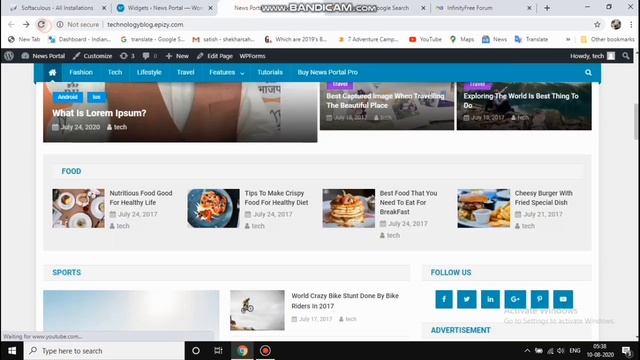Open WPForms in admin bar
640x360 pixels.
[x=252, y=56]
